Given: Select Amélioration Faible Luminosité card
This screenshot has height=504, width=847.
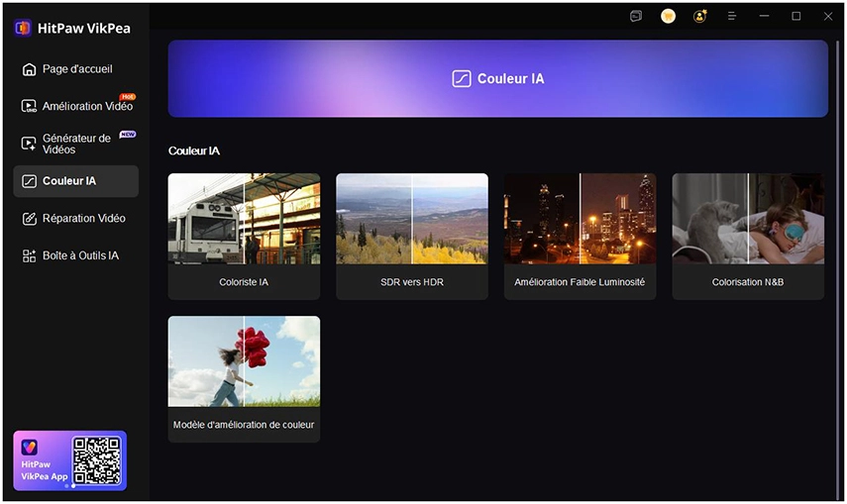Looking at the screenshot, I should point(580,236).
